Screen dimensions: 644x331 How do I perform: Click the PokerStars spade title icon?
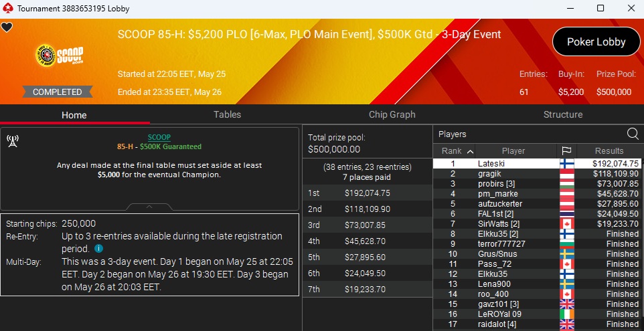click(x=8, y=8)
